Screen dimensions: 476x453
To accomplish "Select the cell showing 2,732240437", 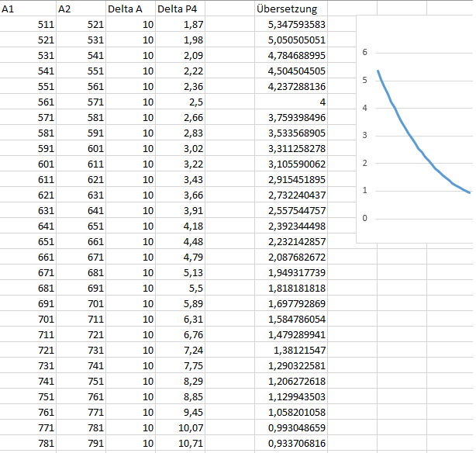I will tap(291, 195).
